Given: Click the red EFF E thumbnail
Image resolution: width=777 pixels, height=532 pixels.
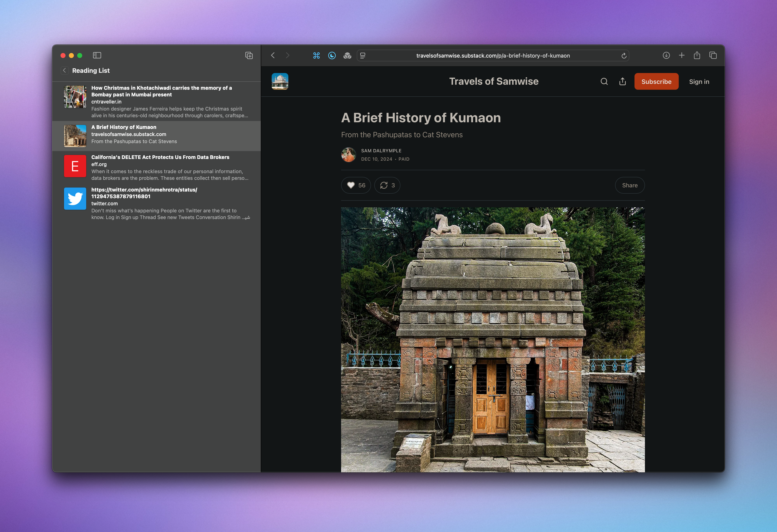Looking at the screenshot, I should (75, 166).
